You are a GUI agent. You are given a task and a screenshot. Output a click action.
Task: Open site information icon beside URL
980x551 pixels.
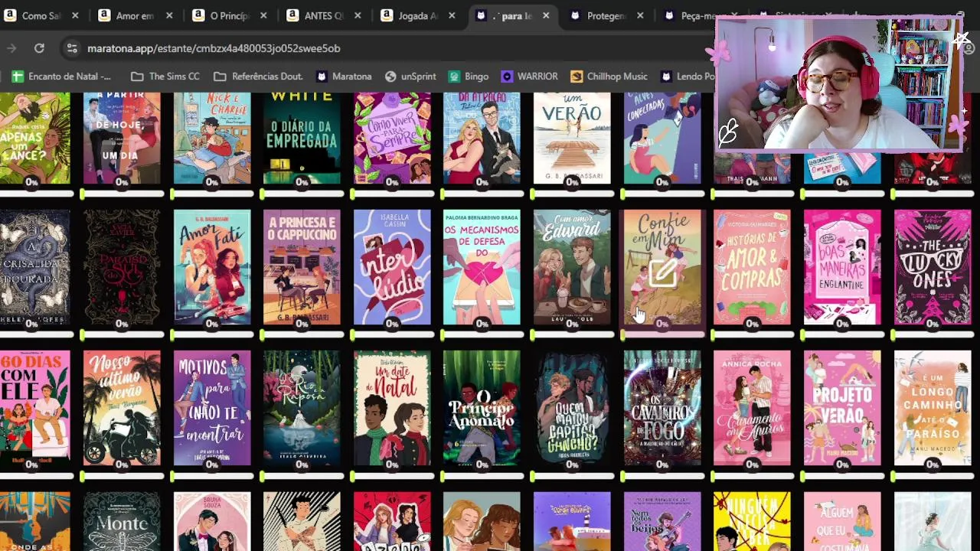[72, 48]
